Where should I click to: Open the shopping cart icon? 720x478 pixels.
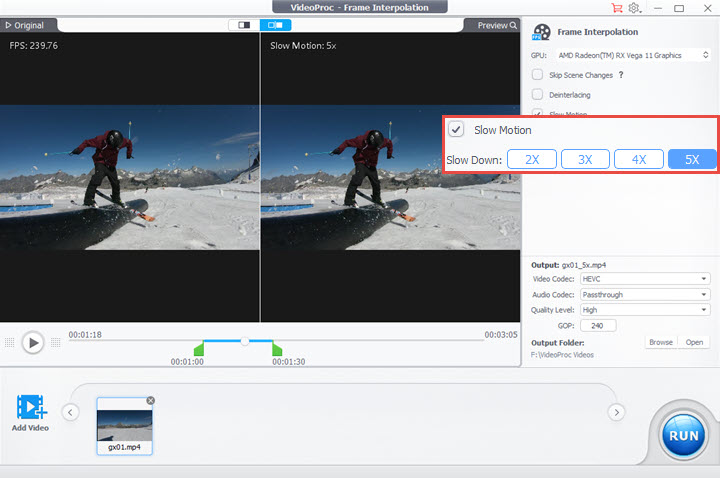coord(615,8)
